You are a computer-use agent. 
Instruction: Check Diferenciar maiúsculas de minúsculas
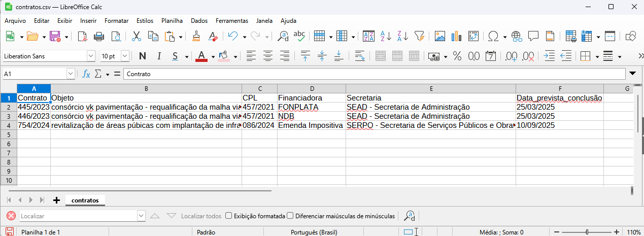[290, 216]
